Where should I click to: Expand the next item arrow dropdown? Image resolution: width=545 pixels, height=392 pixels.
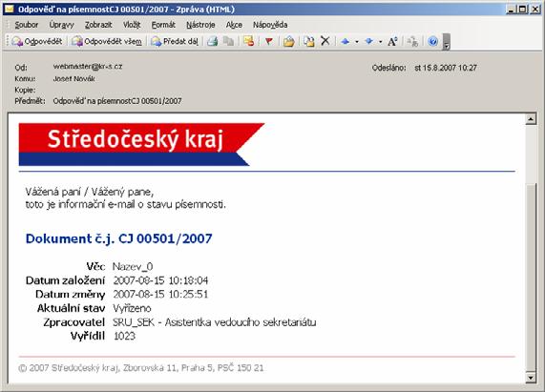[x=380, y=42]
